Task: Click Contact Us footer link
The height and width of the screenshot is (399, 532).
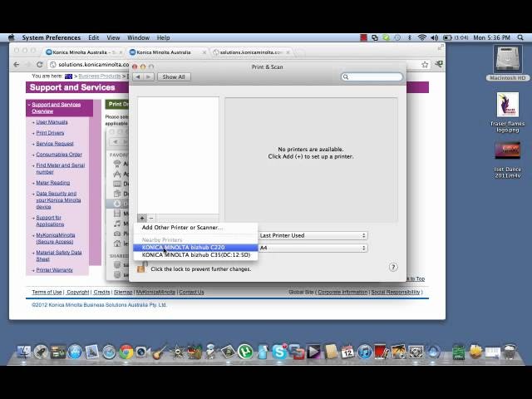Action: point(191,292)
